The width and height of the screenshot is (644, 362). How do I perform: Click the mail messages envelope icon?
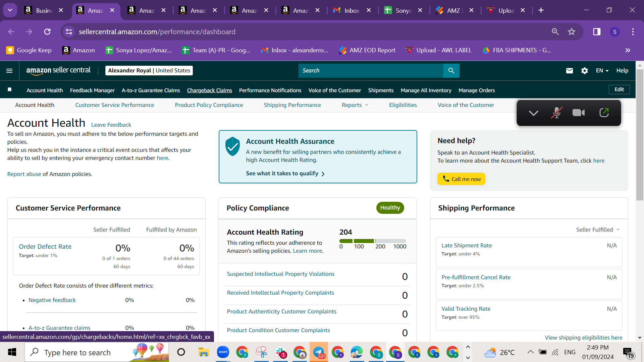(570, 71)
